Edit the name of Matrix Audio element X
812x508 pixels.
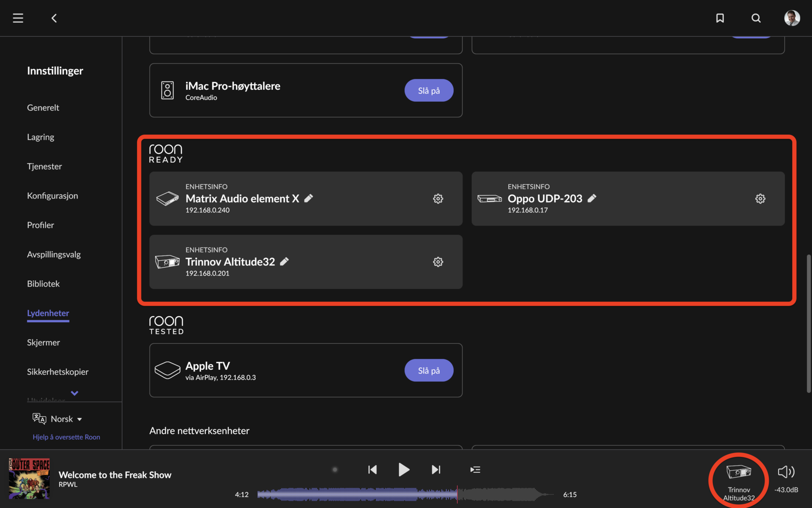pos(309,198)
